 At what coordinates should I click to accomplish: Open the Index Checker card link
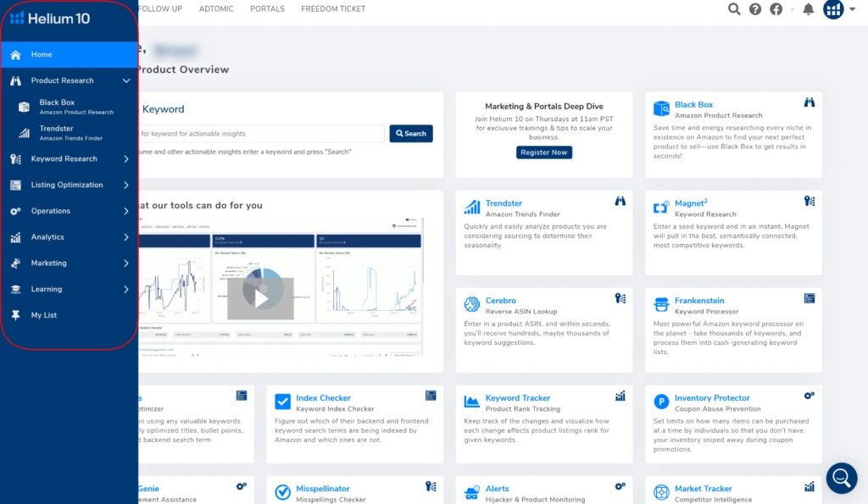click(323, 398)
